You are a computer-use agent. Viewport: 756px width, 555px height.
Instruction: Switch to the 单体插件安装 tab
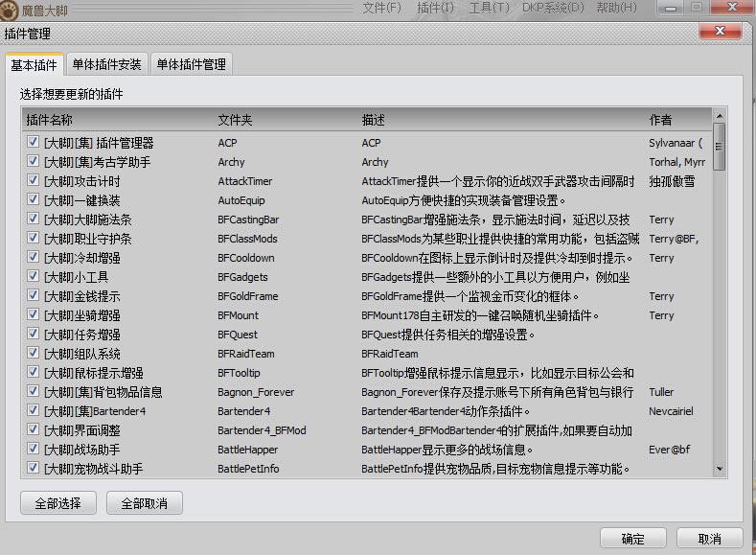(106, 64)
